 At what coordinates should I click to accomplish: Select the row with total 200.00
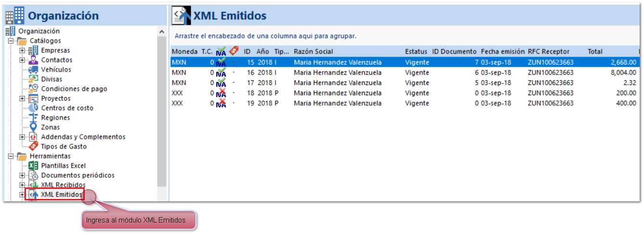(404, 93)
